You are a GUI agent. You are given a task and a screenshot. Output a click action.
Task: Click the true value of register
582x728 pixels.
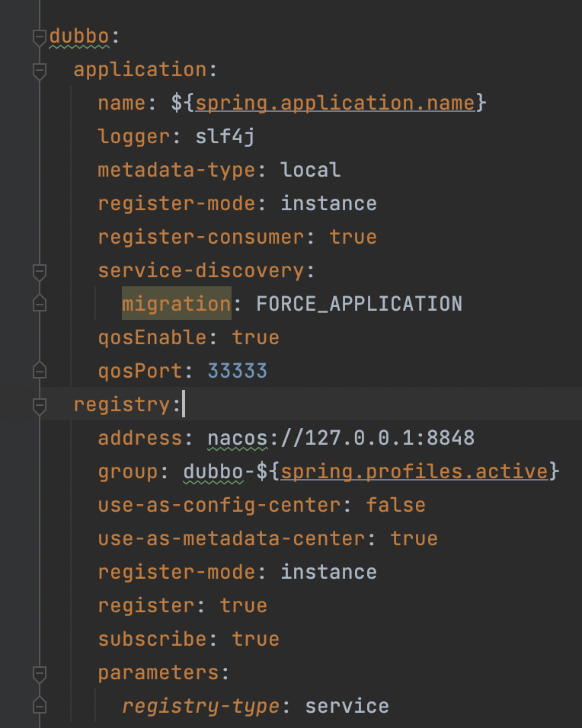244,605
